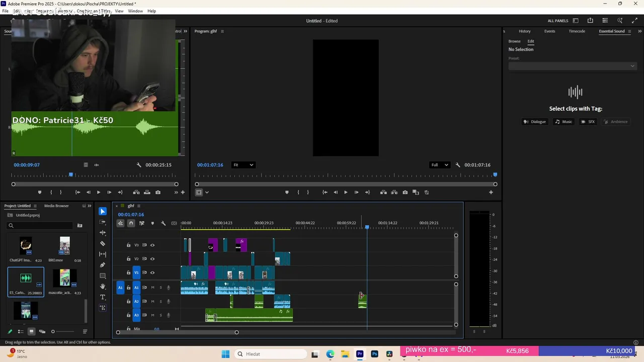Toggle A1 source patching button
This screenshot has width=644, height=362.
[120, 288]
